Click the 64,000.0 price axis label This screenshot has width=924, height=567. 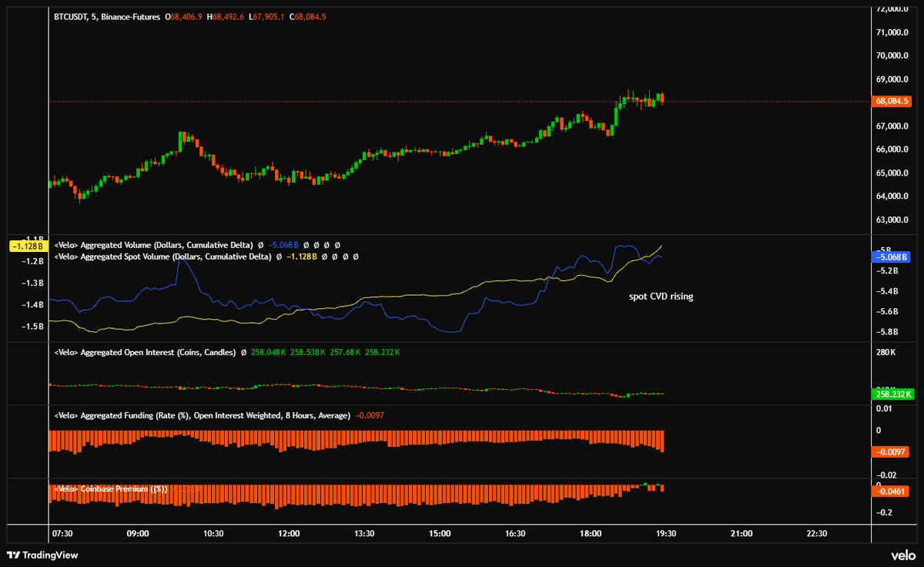[892, 196]
